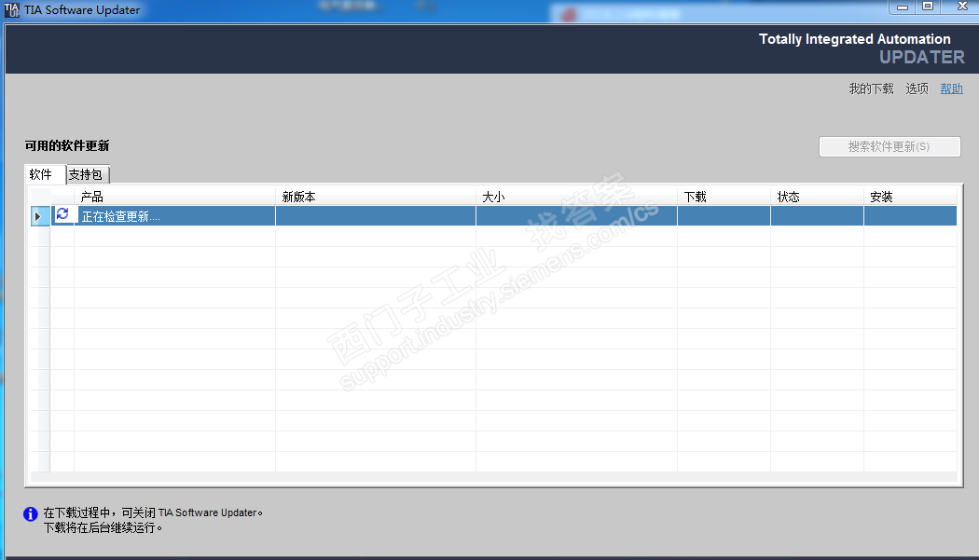The image size is (979, 560).
Task: Click the 下载将在后台继续运行 notice text
Action: pos(103,528)
